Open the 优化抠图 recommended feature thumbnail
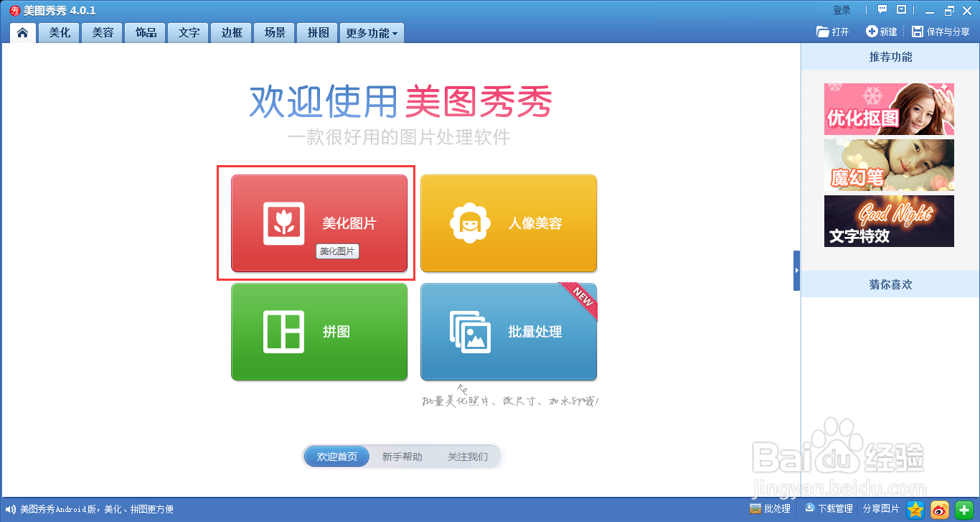Image resolution: width=980 pixels, height=522 pixels. click(889, 109)
